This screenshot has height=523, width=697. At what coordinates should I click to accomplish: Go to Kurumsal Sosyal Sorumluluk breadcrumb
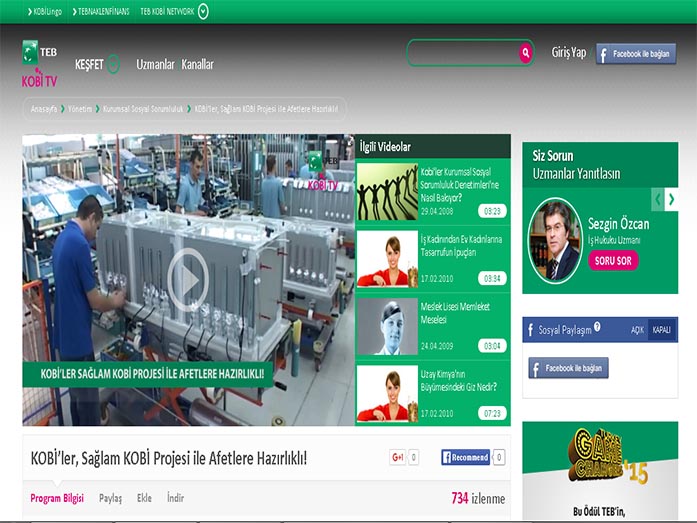[143, 109]
